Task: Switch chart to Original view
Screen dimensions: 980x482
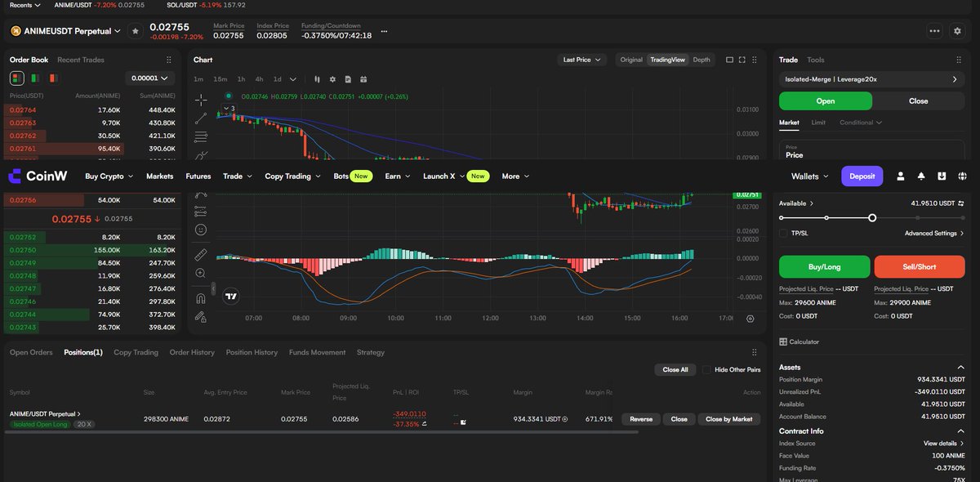Action: click(x=631, y=60)
